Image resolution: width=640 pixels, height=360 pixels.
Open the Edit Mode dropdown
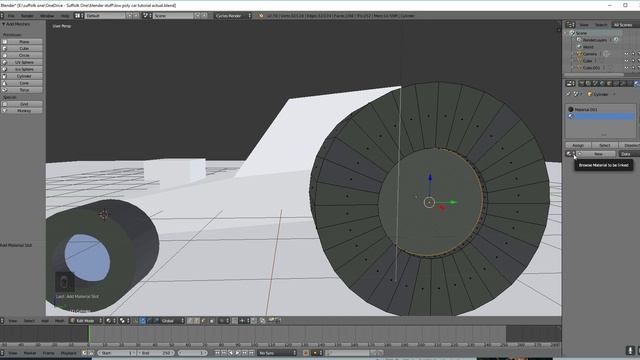pyautogui.click(x=86, y=321)
